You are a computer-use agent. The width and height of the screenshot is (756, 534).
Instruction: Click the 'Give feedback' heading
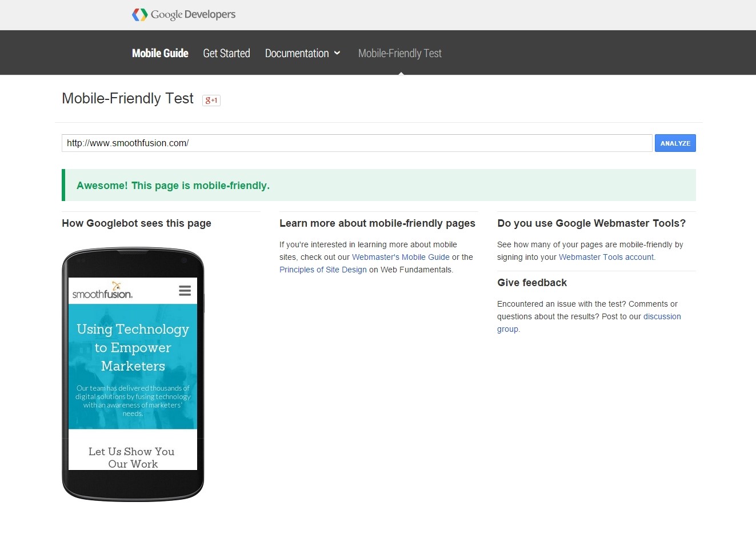coord(532,283)
